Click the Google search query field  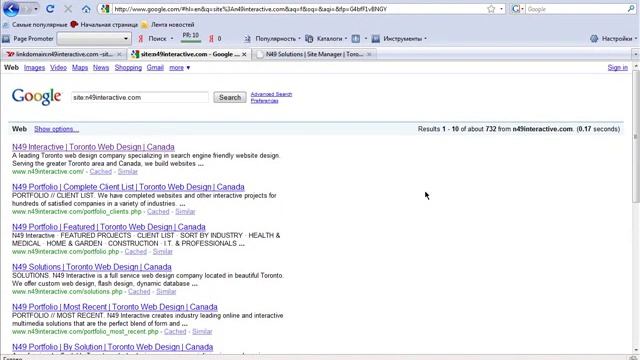coord(140,98)
